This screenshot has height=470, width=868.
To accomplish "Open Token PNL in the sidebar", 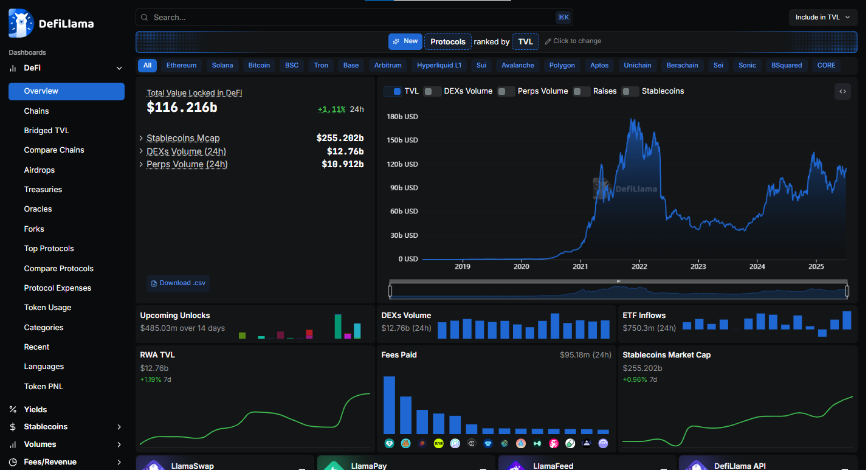I will tap(44, 387).
